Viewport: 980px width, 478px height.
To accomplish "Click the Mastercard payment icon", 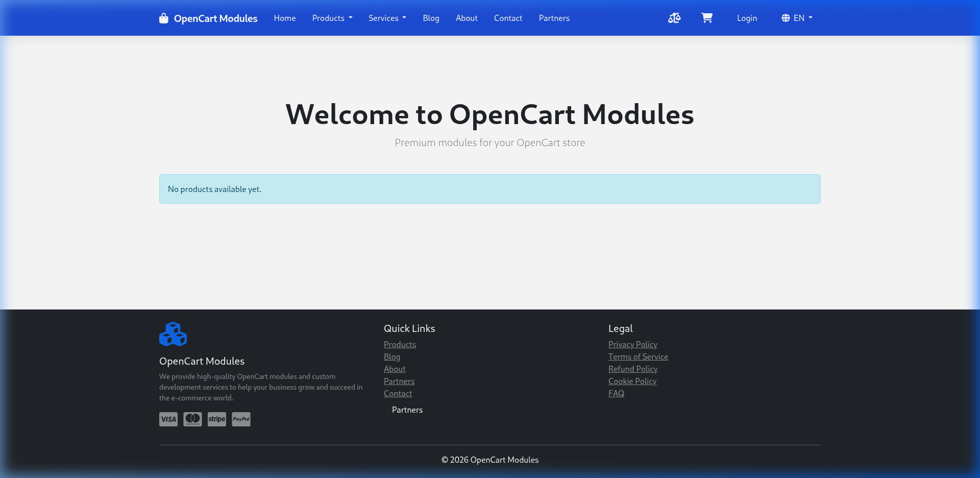I will click(x=192, y=419).
